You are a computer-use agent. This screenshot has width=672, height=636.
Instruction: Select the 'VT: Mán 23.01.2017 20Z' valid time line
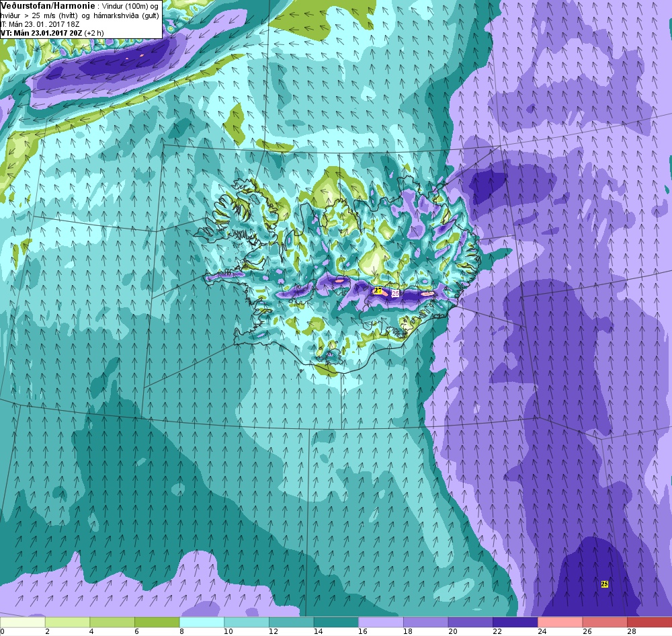pos(41,33)
